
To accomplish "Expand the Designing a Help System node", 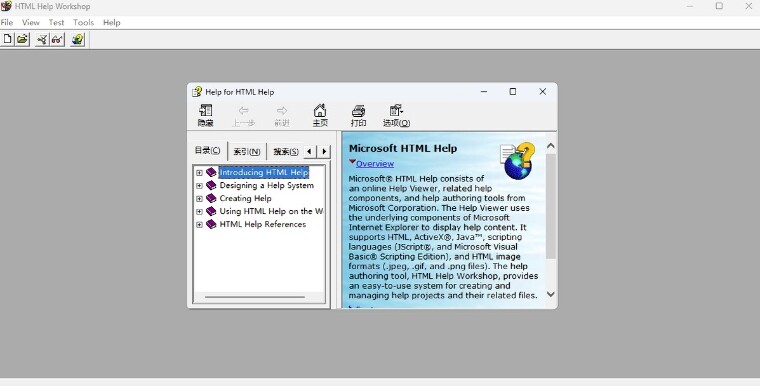I will (199, 186).
